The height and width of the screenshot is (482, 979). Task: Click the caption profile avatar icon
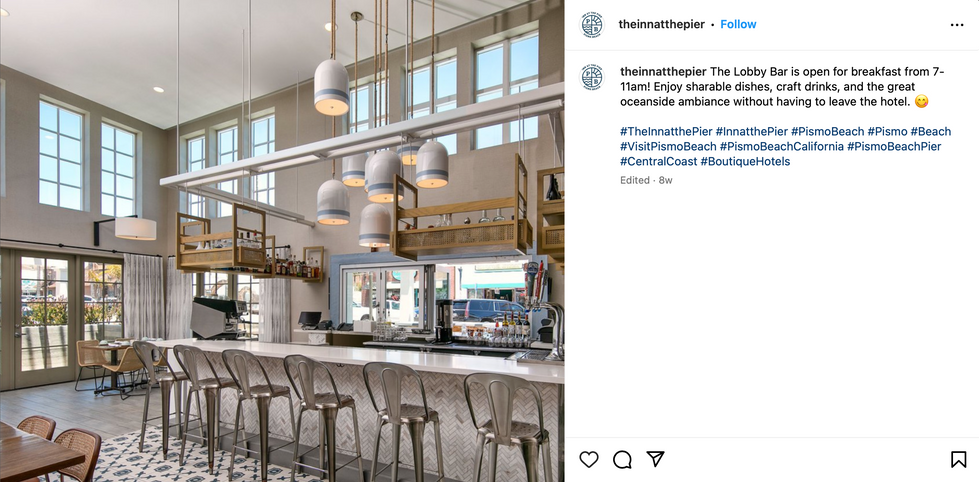point(593,77)
